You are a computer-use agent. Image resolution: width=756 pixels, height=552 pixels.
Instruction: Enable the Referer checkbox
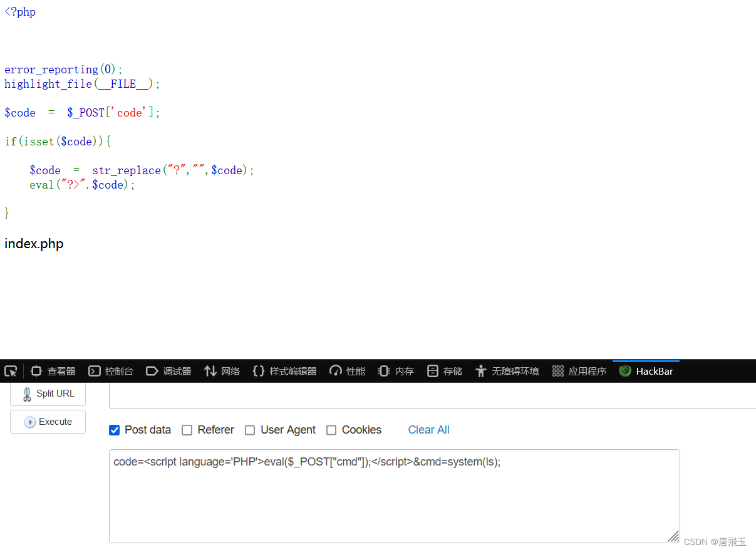pyautogui.click(x=187, y=430)
